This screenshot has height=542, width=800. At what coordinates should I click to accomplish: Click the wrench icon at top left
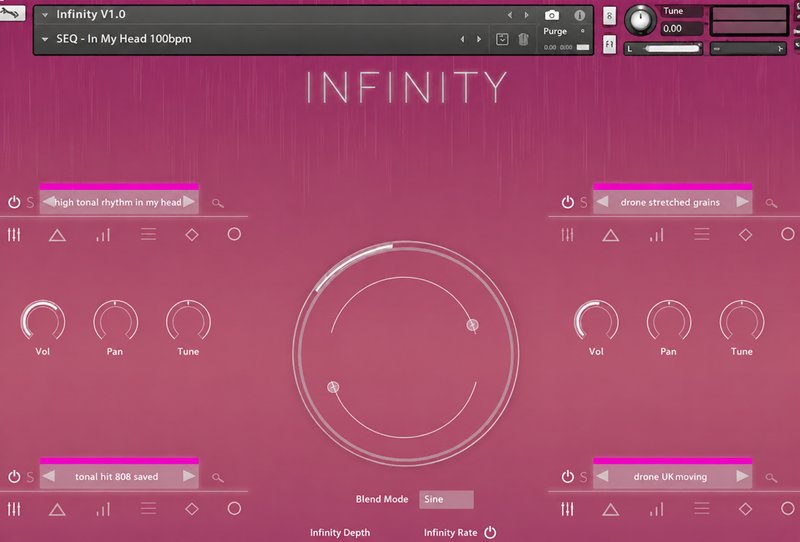point(11,12)
